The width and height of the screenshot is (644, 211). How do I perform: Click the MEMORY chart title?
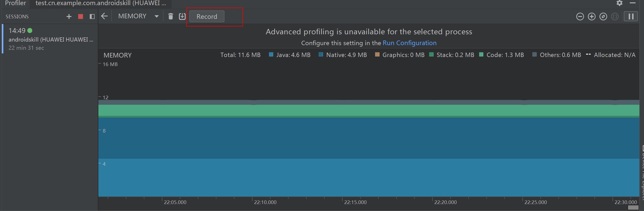click(117, 55)
